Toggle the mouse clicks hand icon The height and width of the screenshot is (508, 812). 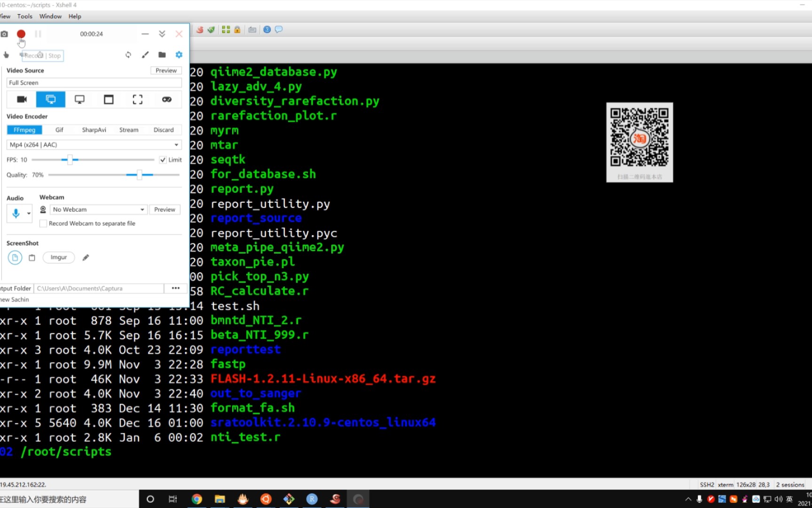[x=6, y=55]
